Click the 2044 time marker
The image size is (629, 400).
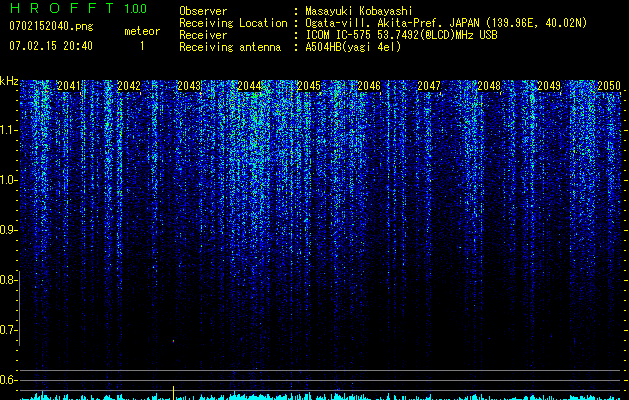point(249,86)
